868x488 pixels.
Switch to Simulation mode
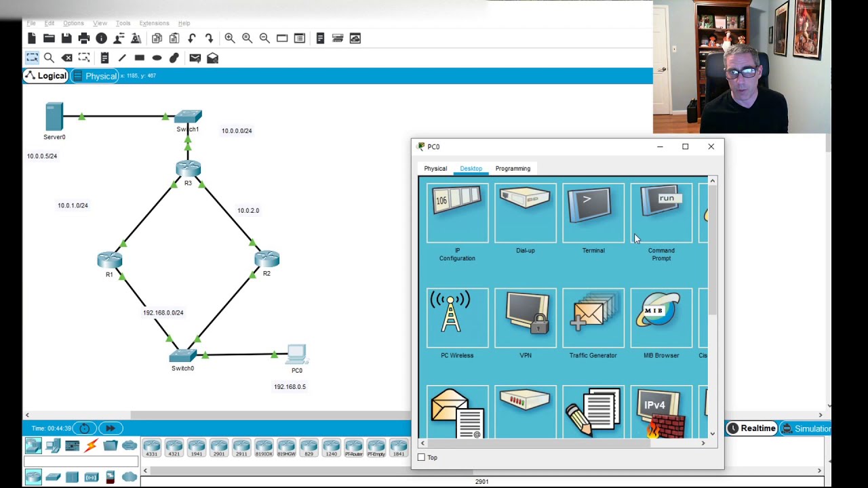(806, 428)
